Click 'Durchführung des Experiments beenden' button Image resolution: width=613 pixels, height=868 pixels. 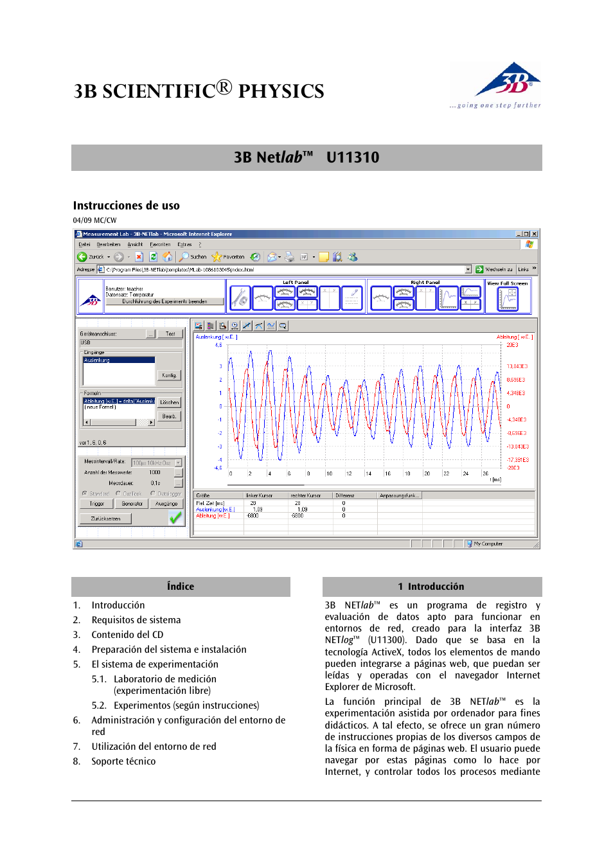[164, 301]
